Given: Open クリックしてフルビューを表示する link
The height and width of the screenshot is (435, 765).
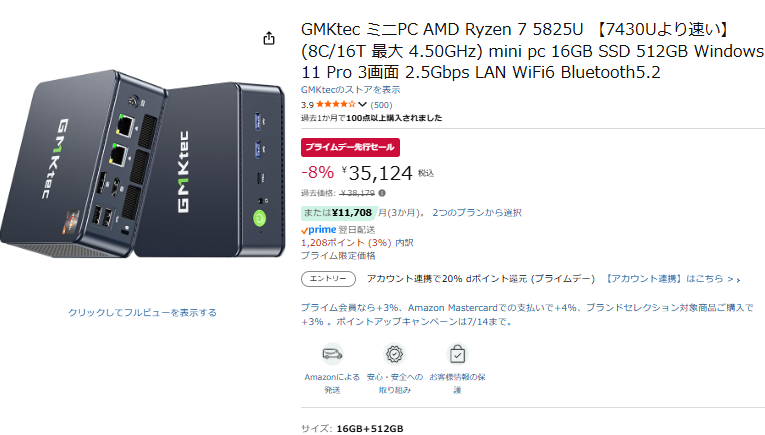Looking at the screenshot, I should tap(142, 313).
